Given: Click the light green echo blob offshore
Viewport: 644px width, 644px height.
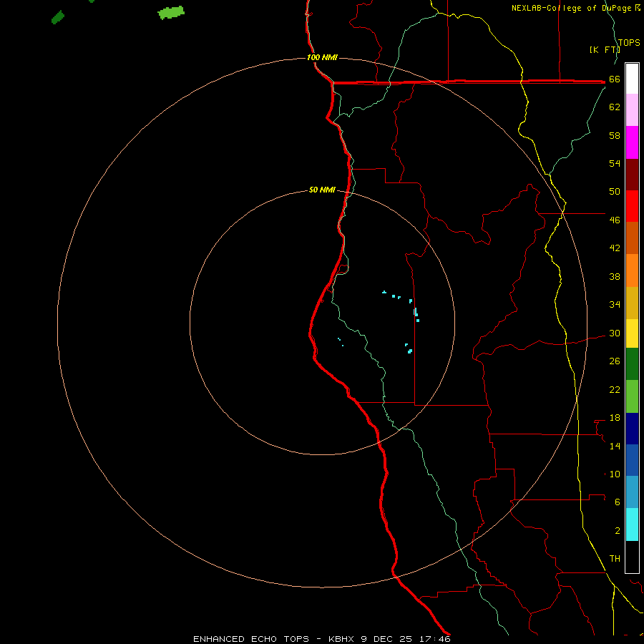Looking at the screenshot, I should (x=171, y=12).
